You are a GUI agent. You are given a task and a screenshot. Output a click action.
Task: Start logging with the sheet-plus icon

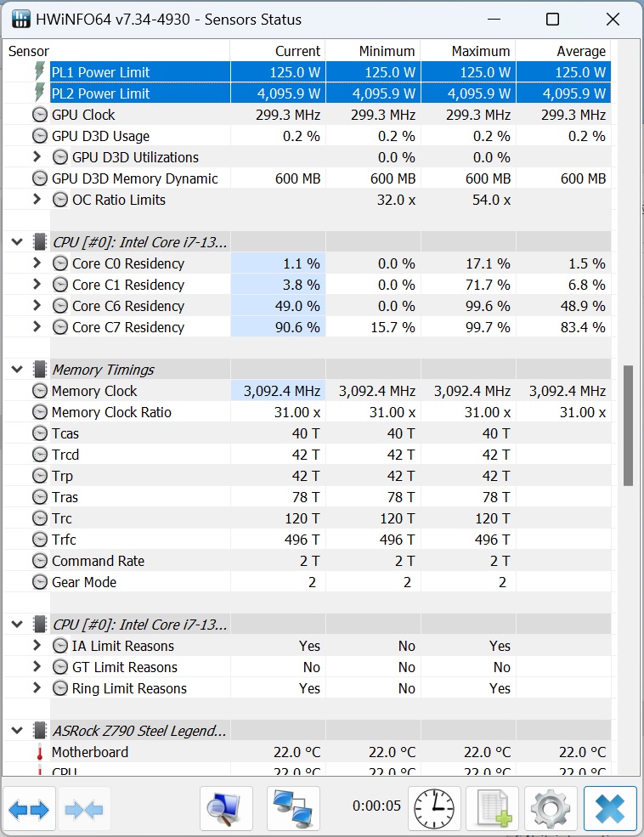pos(493,808)
